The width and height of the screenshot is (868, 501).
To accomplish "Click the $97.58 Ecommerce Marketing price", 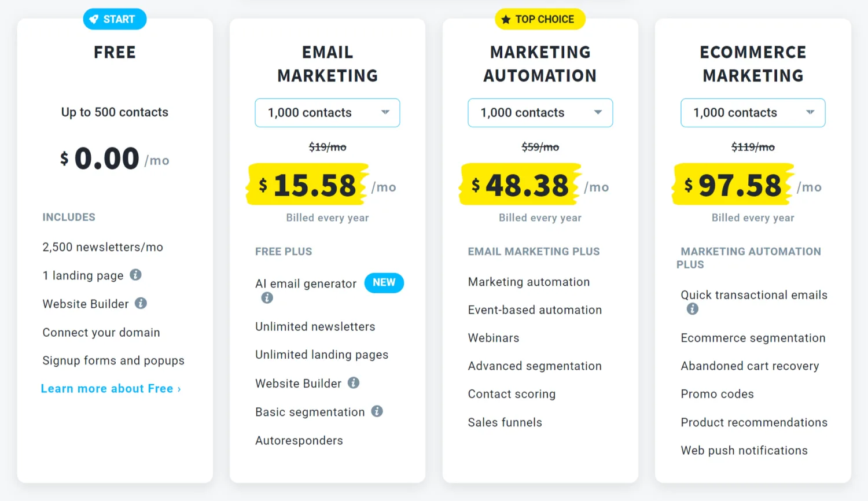I will coord(734,185).
